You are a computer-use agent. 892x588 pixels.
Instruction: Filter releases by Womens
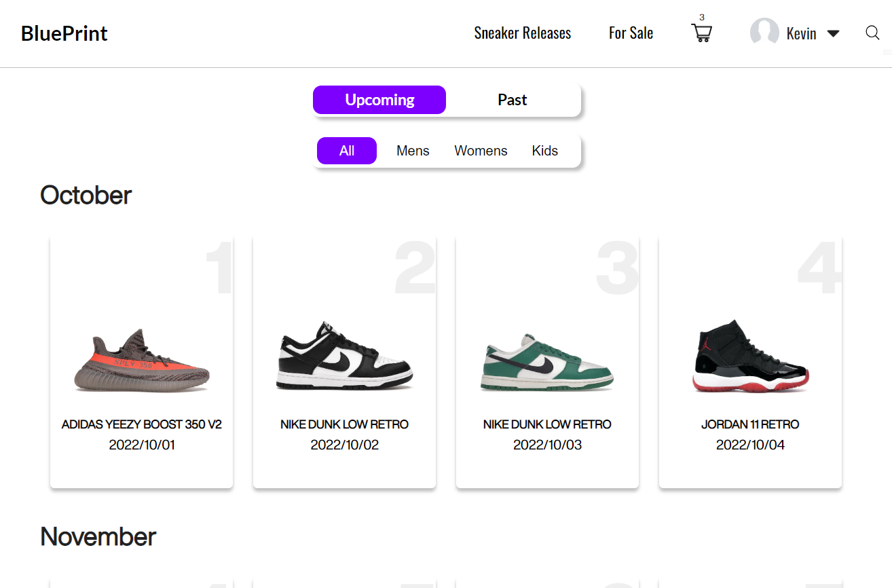481,151
